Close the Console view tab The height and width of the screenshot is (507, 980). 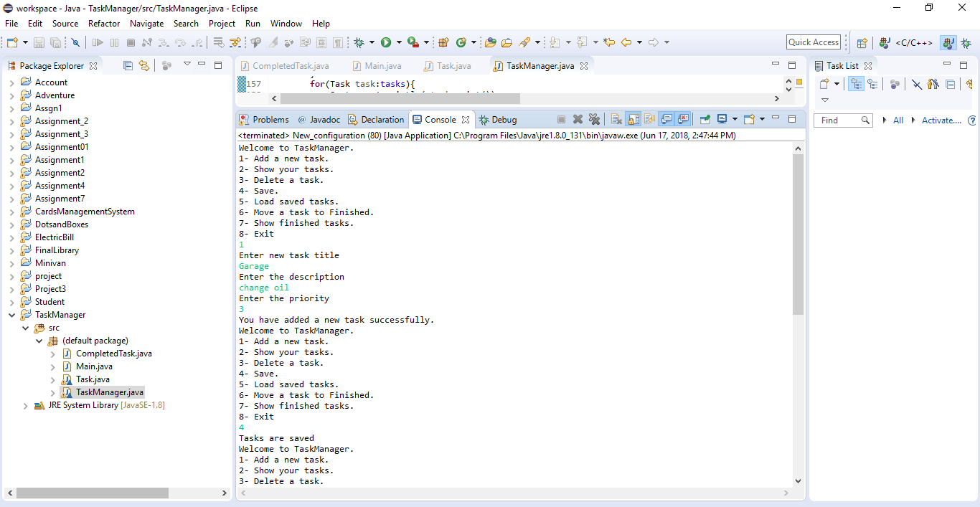(466, 120)
